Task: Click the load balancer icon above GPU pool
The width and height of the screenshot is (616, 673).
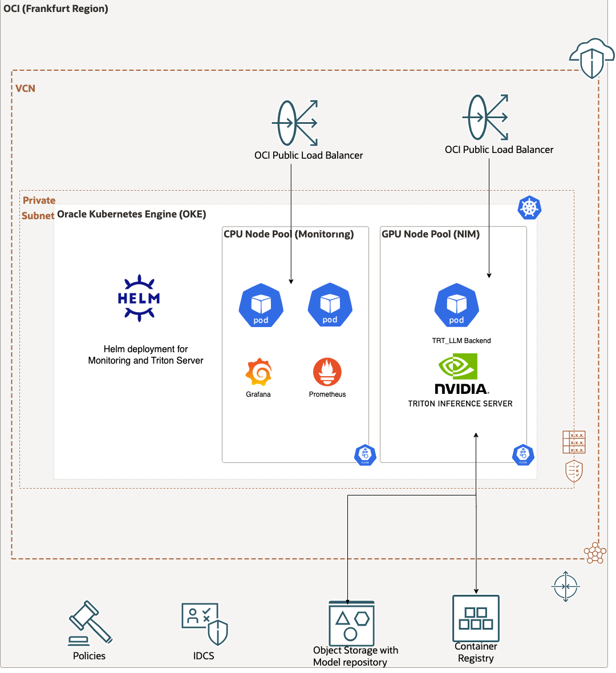Action: 485,117
